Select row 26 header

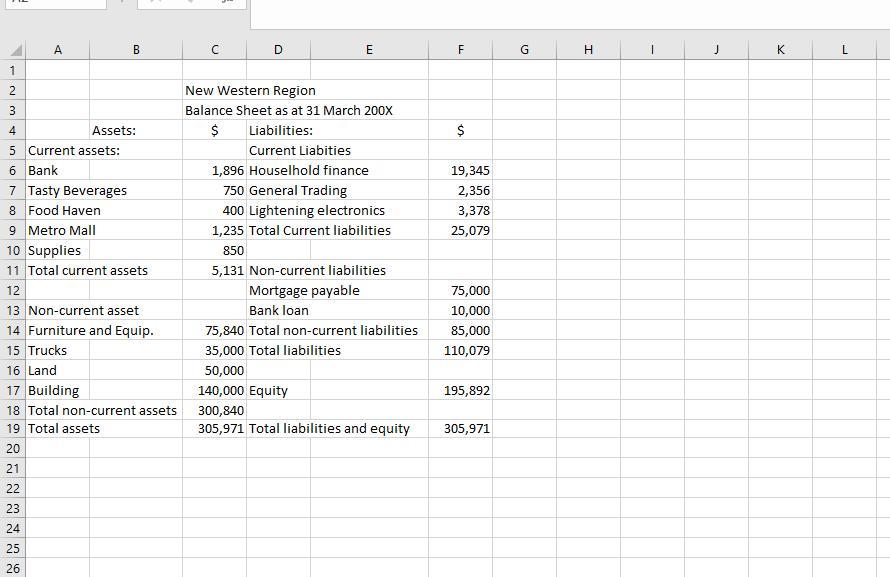click(x=12, y=568)
